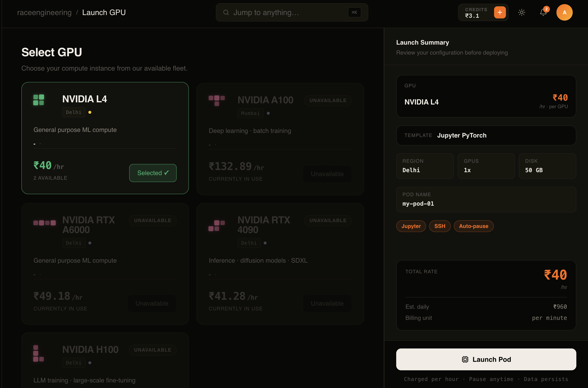Click the Delhi tag on RTX 4090 card

pyautogui.click(x=249, y=243)
